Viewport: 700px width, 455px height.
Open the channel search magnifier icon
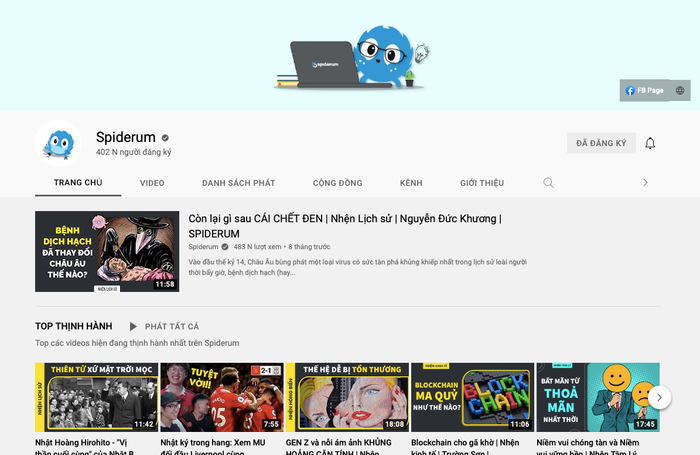click(x=548, y=183)
